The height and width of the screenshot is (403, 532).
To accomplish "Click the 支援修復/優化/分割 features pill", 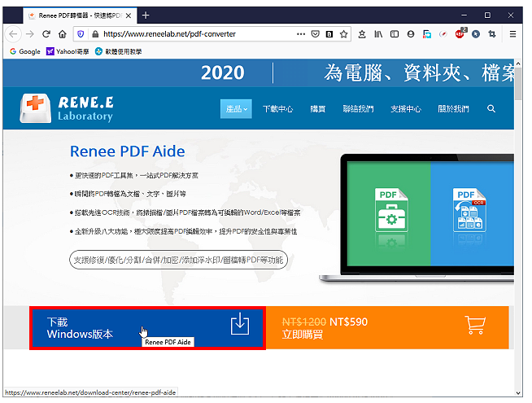I will click(178, 260).
